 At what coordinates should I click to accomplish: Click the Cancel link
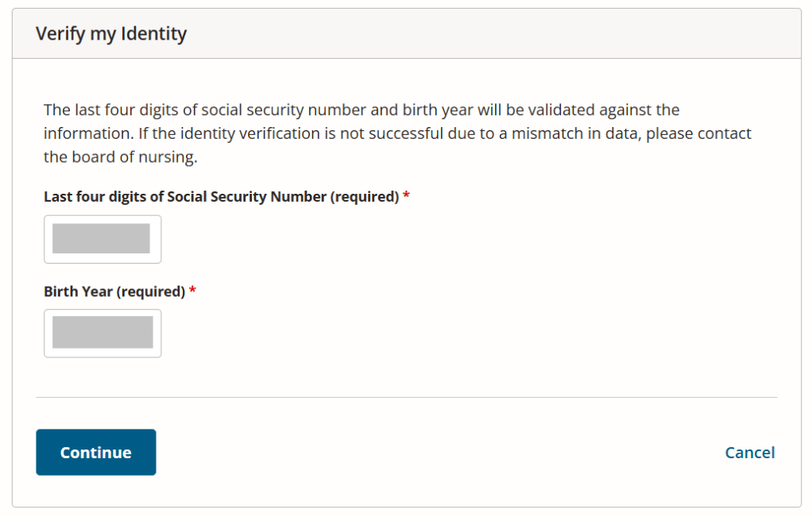pyautogui.click(x=749, y=453)
